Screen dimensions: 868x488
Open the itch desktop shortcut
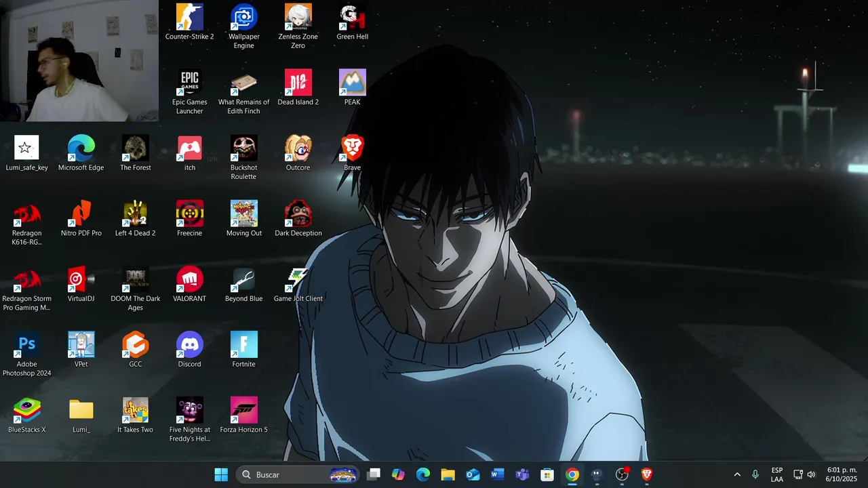pyautogui.click(x=190, y=153)
